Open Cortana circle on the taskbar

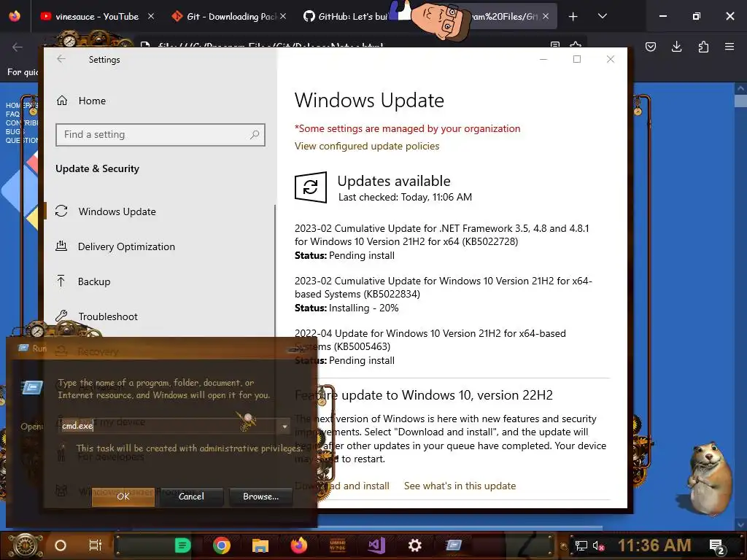pyautogui.click(x=61, y=545)
